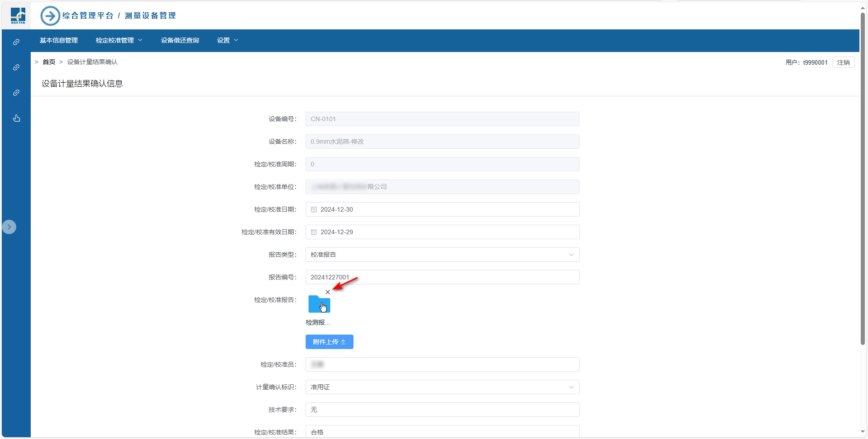
Task: Remove the uploaded attachment with X icon
Action: 328,292
